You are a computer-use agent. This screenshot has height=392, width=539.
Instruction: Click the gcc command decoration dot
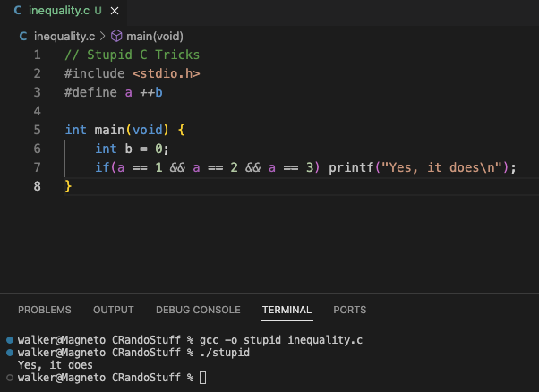tap(10, 340)
